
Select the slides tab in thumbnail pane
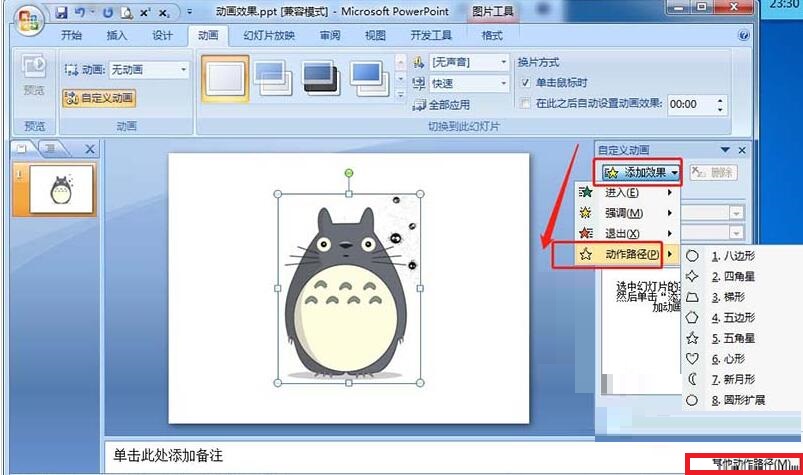click(x=23, y=148)
